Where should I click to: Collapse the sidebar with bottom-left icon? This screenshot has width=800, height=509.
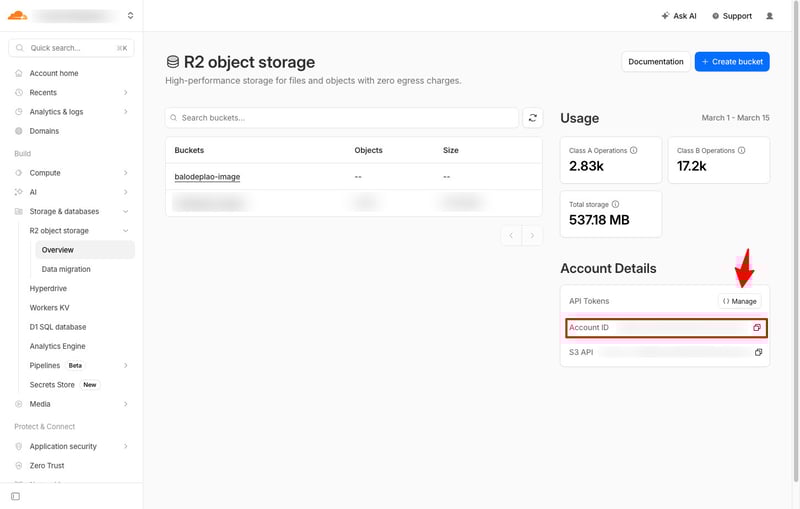(15, 496)
